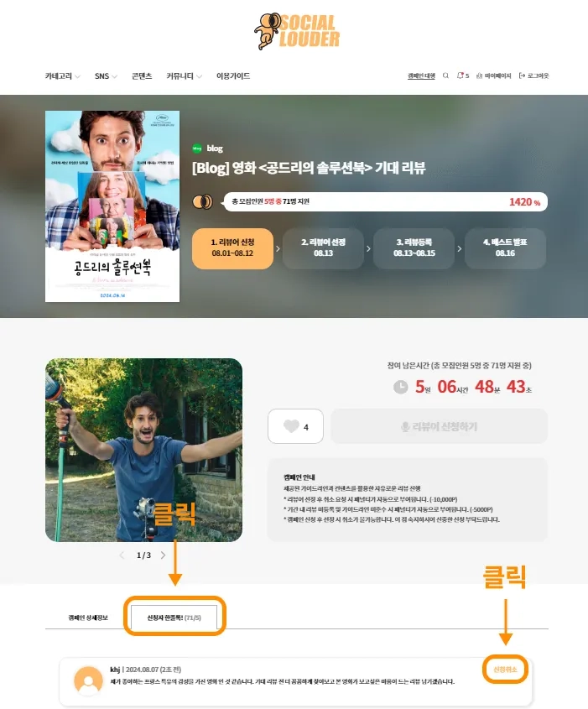
Task: Click the search magnifier icon
Action: (445, 76)
